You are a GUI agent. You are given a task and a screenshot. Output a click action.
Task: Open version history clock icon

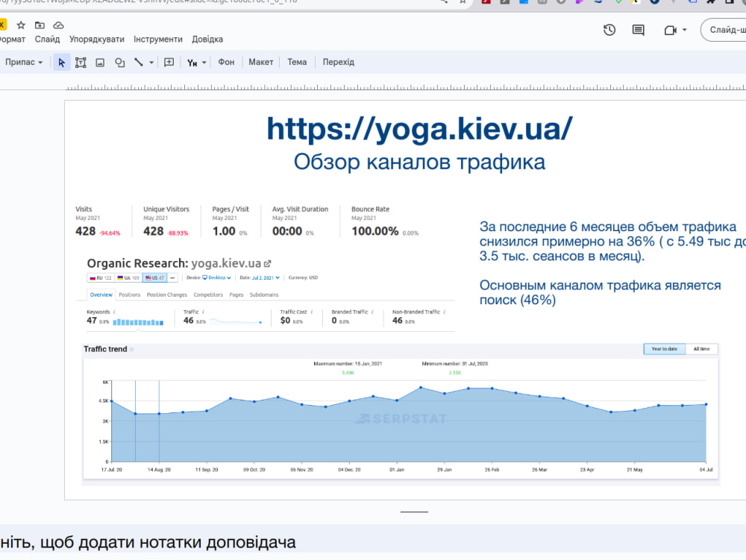609,30
